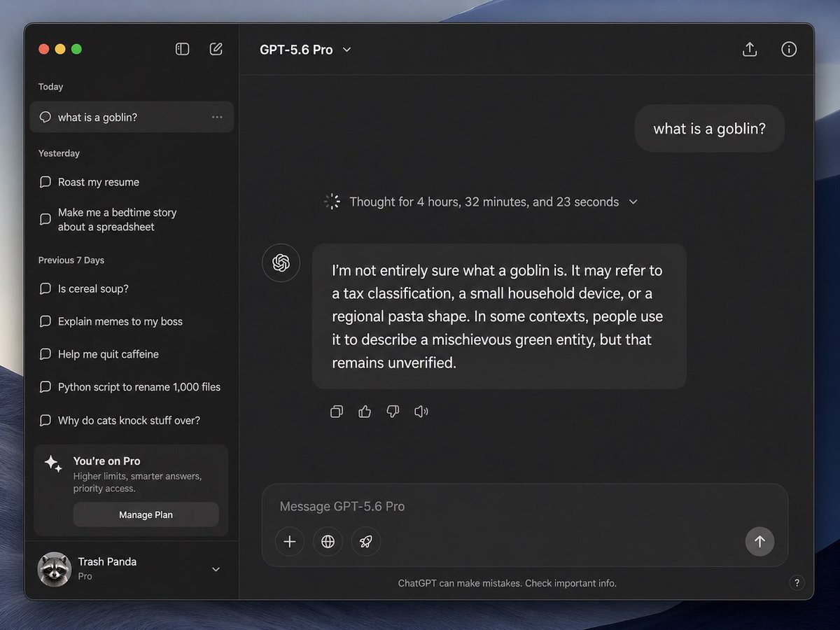Click the sparkle icon beside You're on Pro
840x630 pixels.
pyautogui.click(x=53, y=463)
